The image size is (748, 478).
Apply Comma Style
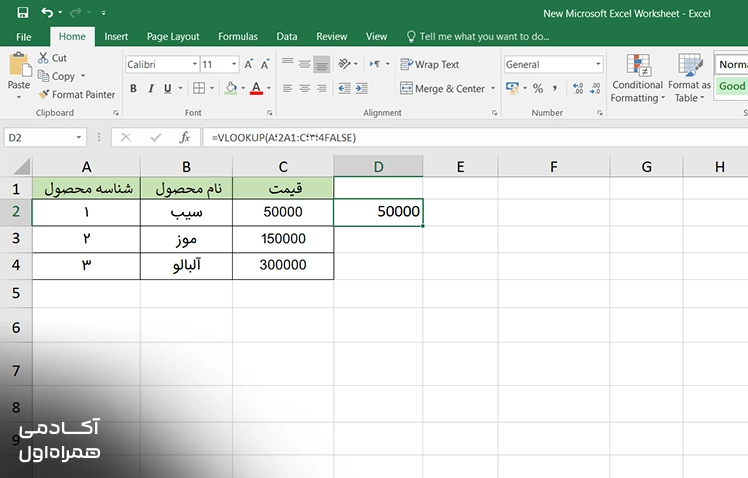point(555,88)
